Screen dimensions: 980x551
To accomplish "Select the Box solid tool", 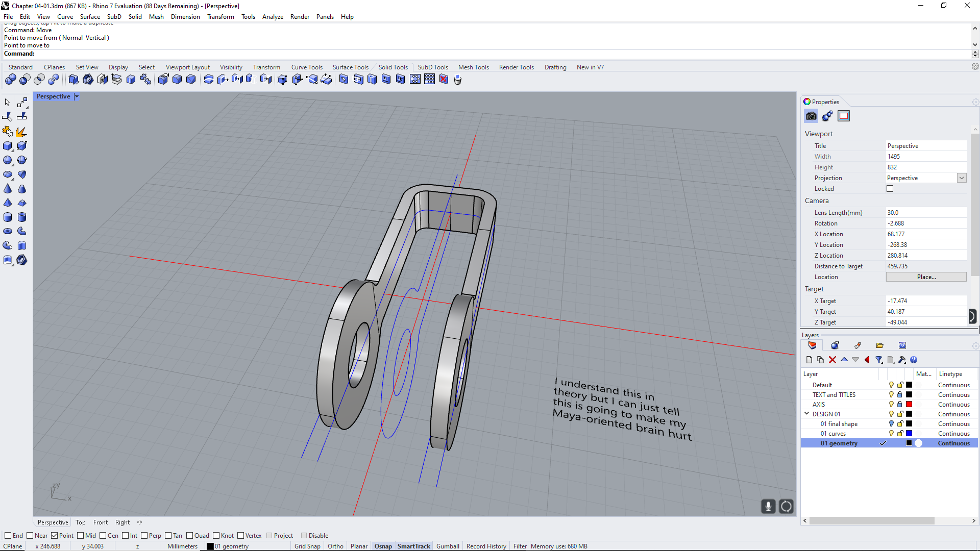I will click(x=8, y=146).
